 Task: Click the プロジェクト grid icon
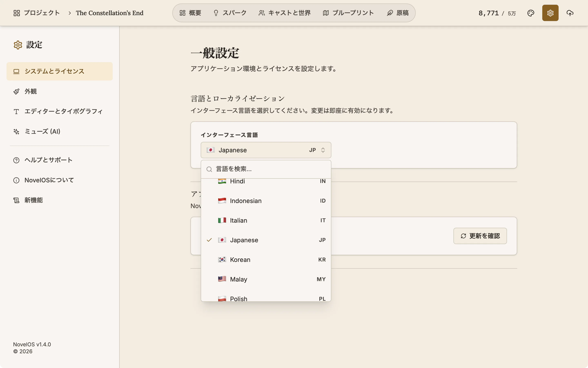click(17, 13)
